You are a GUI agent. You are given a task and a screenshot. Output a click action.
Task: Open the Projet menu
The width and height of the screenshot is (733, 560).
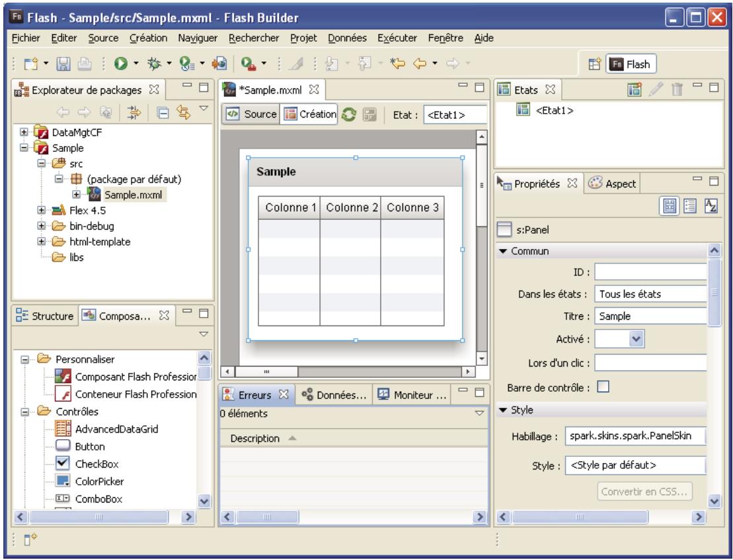pyautogui.click(x=303, y=38)
